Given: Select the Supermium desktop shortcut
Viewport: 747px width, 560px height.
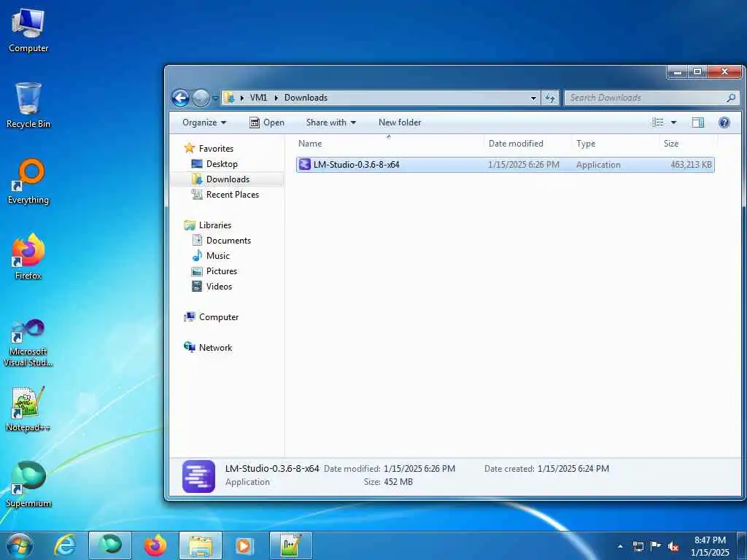Looking at the screenshot, I should pos(28,484).
